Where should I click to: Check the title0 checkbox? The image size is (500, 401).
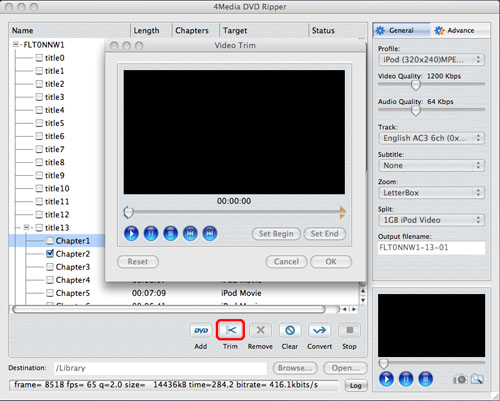point(39,58)
